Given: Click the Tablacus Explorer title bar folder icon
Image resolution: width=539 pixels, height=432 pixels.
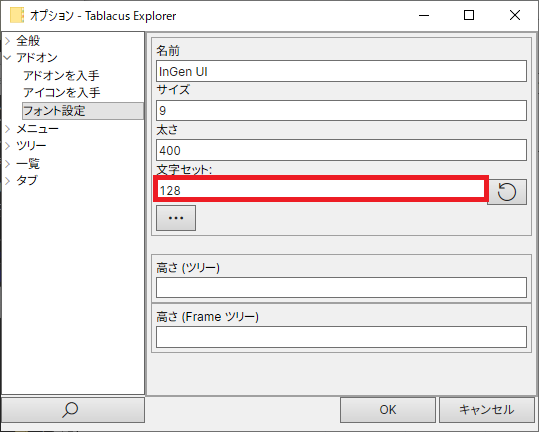Looking at the screenshot, I should (x=17, y=15).
